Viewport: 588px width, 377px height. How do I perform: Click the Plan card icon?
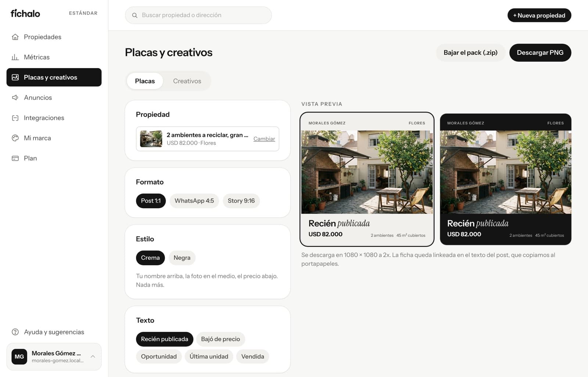(15, 158)
